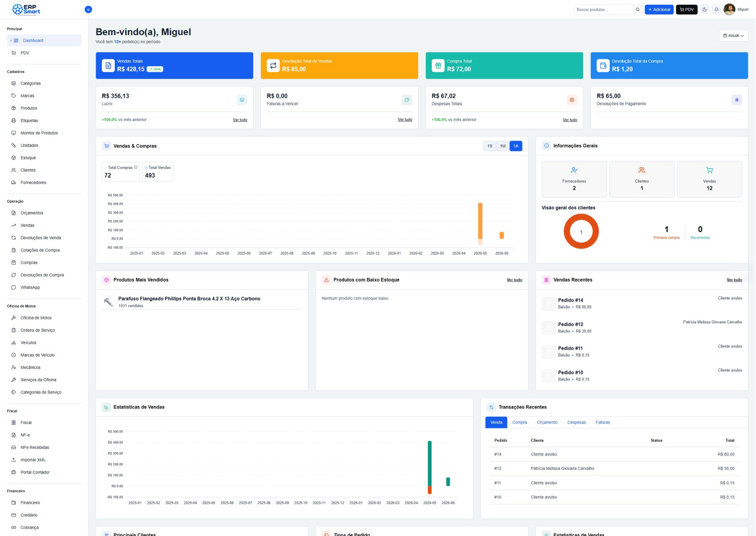
Task: Click the Vendas & Compras cart icon
Action: (106, 146)
